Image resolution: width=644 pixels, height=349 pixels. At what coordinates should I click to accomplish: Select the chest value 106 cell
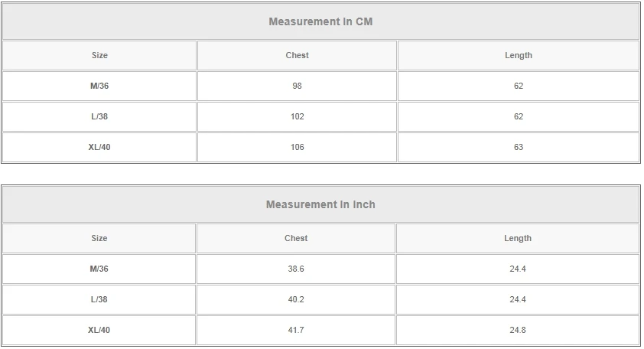pos(297,147)
